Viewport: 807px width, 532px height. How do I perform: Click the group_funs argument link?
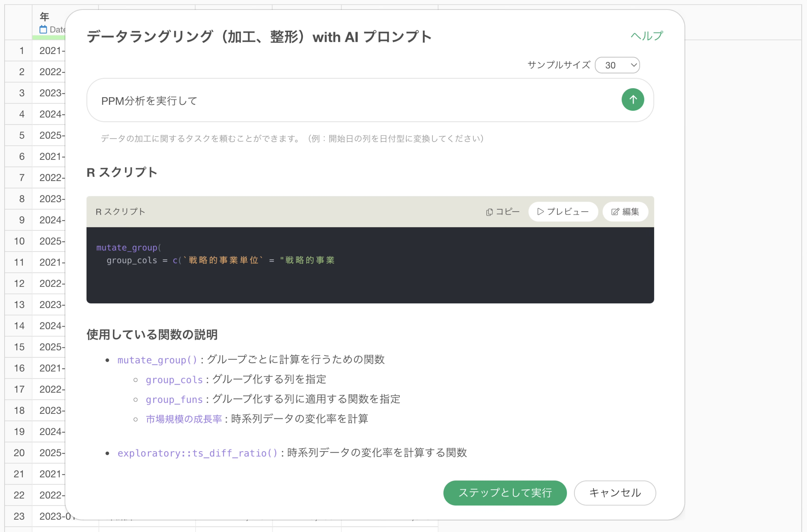click(174, 400)
